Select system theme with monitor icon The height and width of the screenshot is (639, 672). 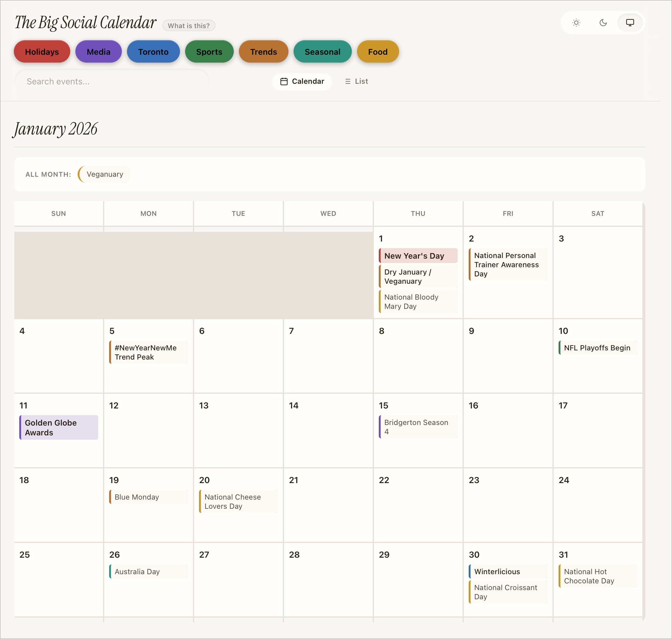coord(630,23)
